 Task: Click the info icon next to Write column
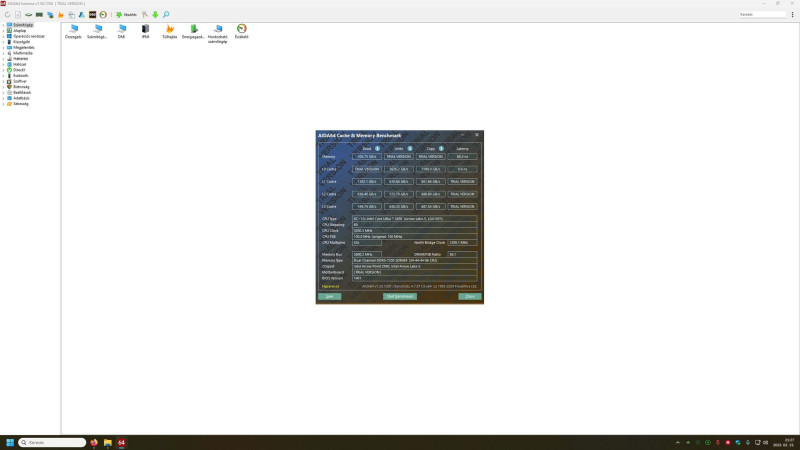click(x=410, y=148)
